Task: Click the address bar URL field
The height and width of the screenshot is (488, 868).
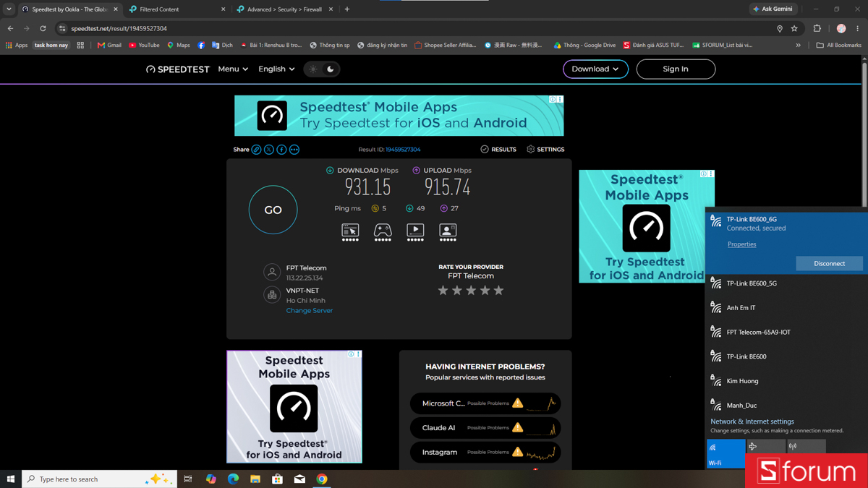Action: (x=420, y=29)
